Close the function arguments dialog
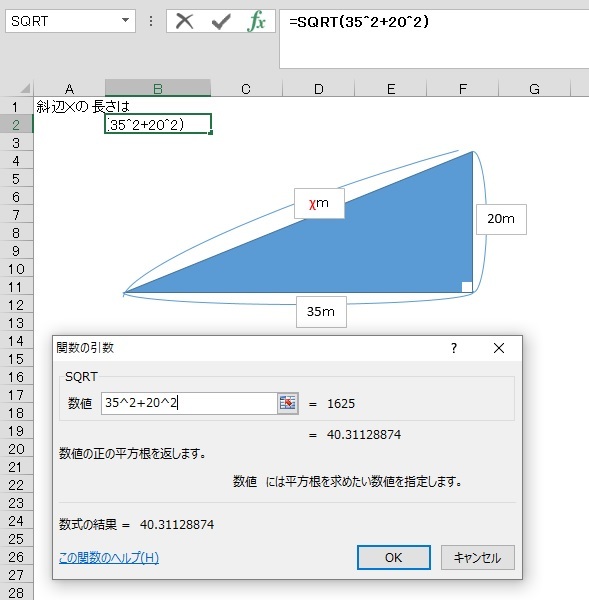The height and width of the screenshot is (600, 589). point(499,348)
